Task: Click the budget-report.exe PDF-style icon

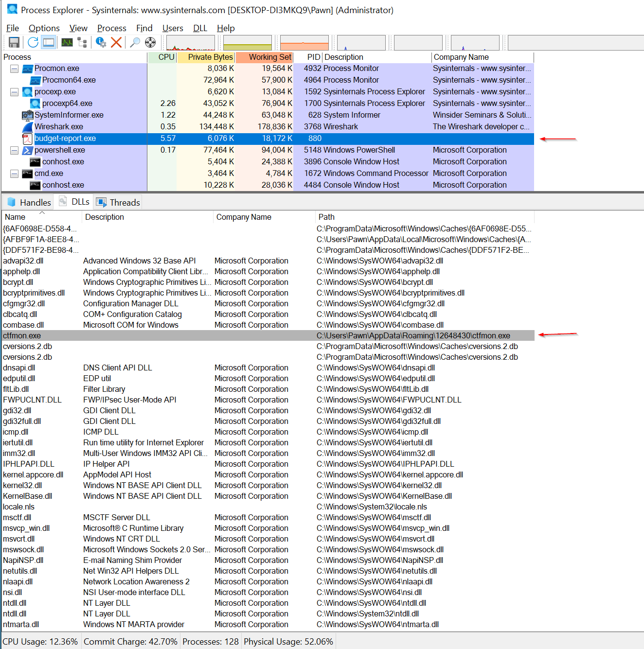Action: (28, 139)
